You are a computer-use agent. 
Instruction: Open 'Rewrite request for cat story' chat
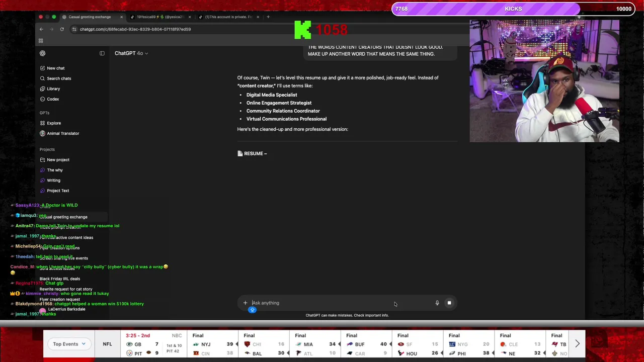(x=66, y=289)
